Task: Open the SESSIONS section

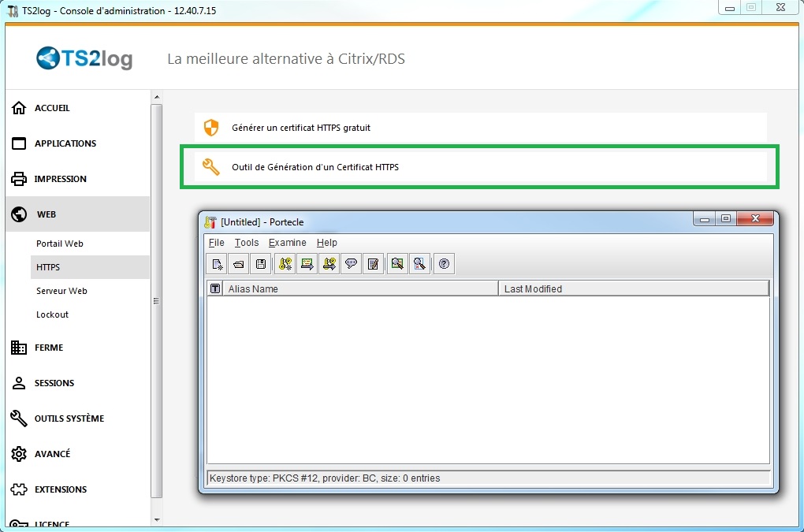Action: tap(78, 383)
